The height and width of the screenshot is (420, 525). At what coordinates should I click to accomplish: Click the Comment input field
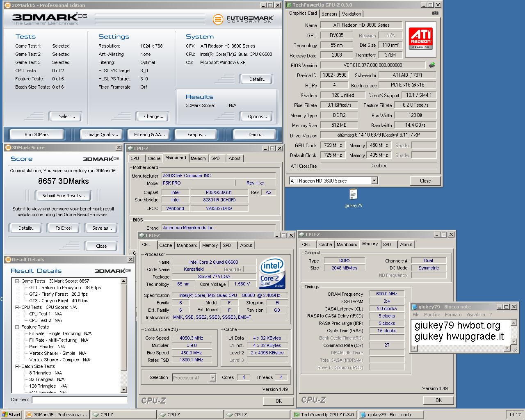[x=80, y=399]
